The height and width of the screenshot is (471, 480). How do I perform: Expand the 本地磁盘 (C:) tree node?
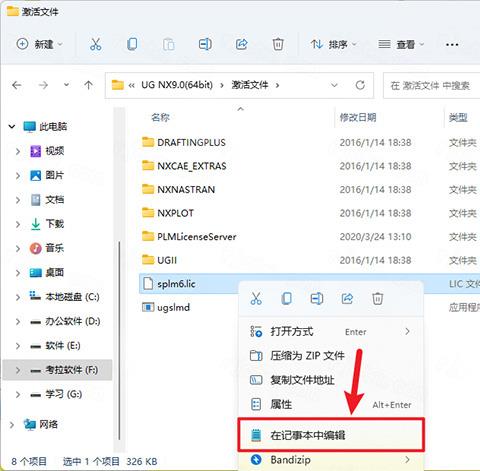coord(18,297)
